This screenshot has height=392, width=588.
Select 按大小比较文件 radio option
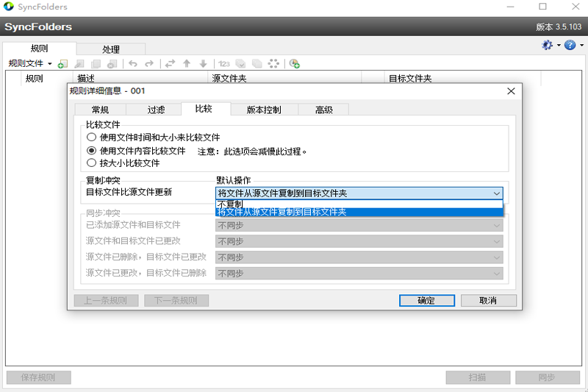point(91,163)
